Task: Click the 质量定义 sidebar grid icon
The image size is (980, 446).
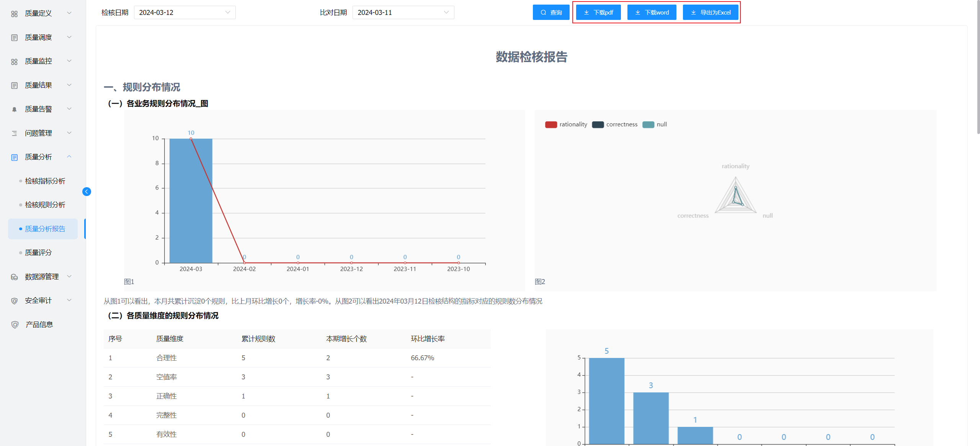Action: click(14, 14)
